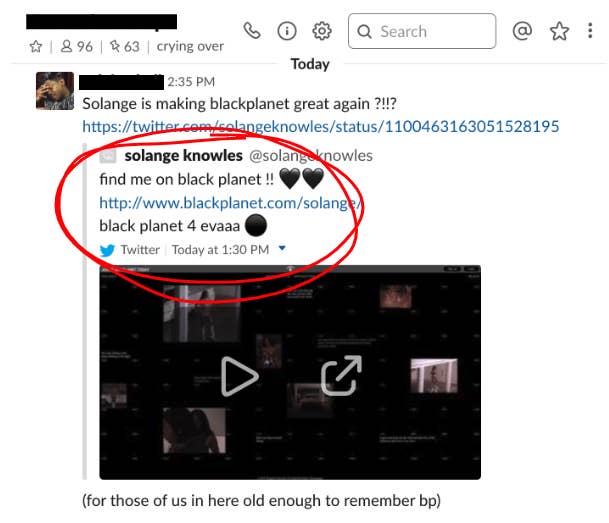
Task: Expand the tweet attachment dropdown arrow
Action: point(282,248)
